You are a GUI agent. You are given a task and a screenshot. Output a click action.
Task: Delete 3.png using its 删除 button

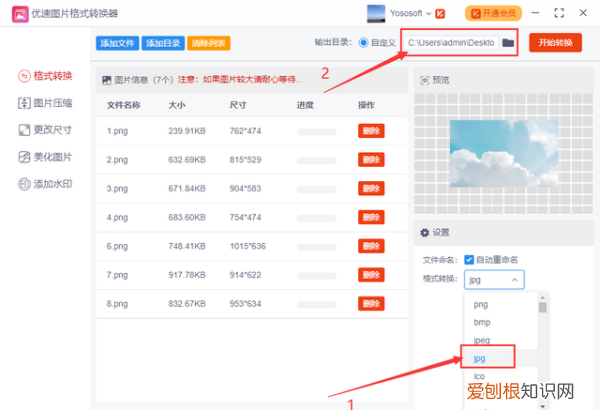point(371,188)
